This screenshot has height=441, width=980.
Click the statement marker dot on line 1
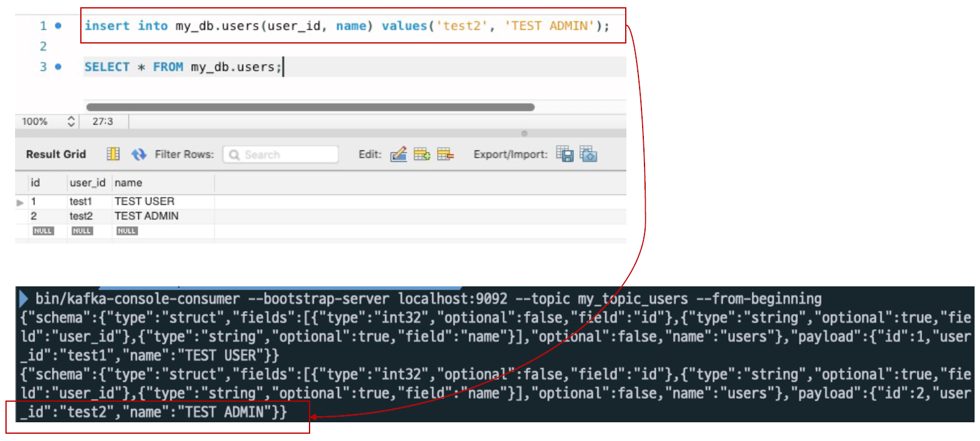pyautogui.click(x=58, y=26)
